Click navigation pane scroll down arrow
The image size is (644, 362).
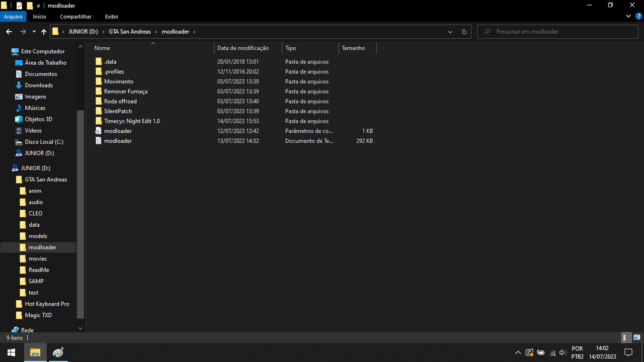tap(80, 328)
